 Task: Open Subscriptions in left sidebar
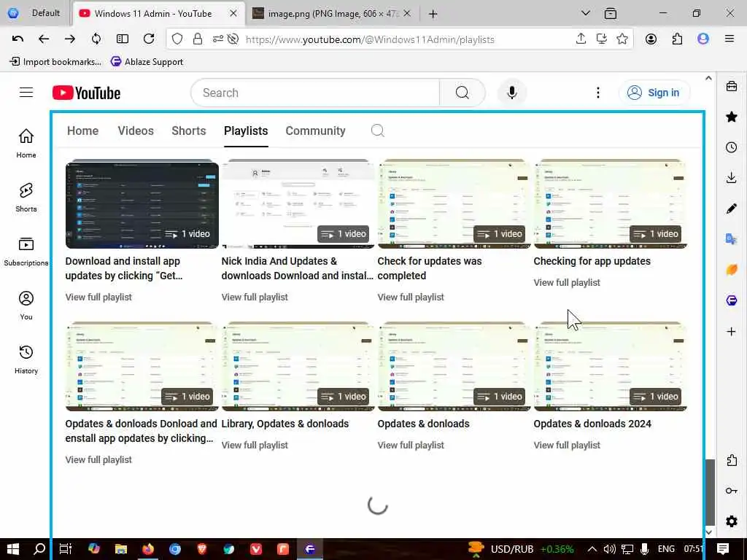(26, 252)
